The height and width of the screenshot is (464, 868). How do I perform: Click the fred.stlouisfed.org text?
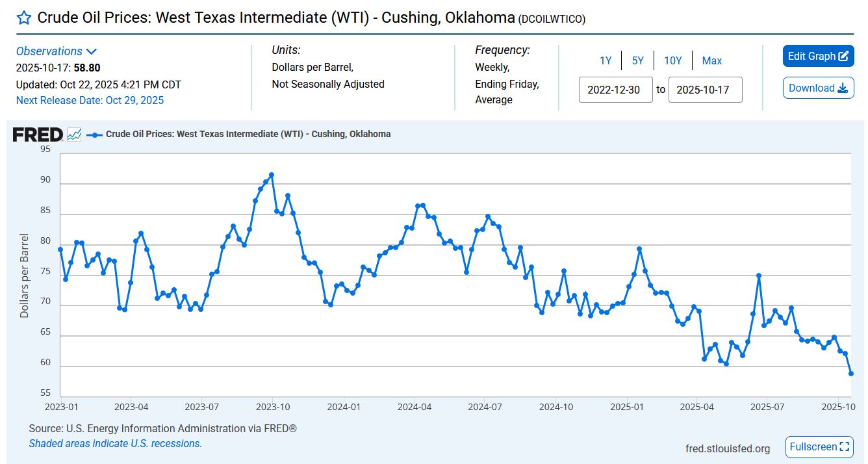727,448
